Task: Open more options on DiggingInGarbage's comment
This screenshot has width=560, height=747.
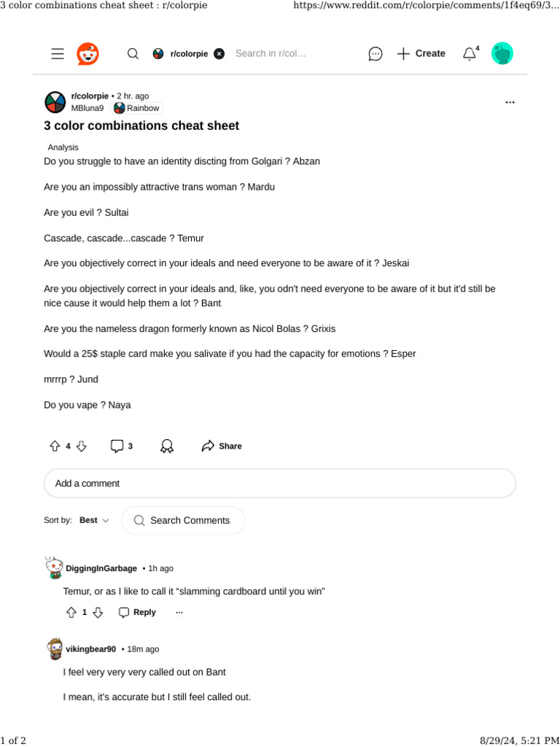Action: coord(179,613)
